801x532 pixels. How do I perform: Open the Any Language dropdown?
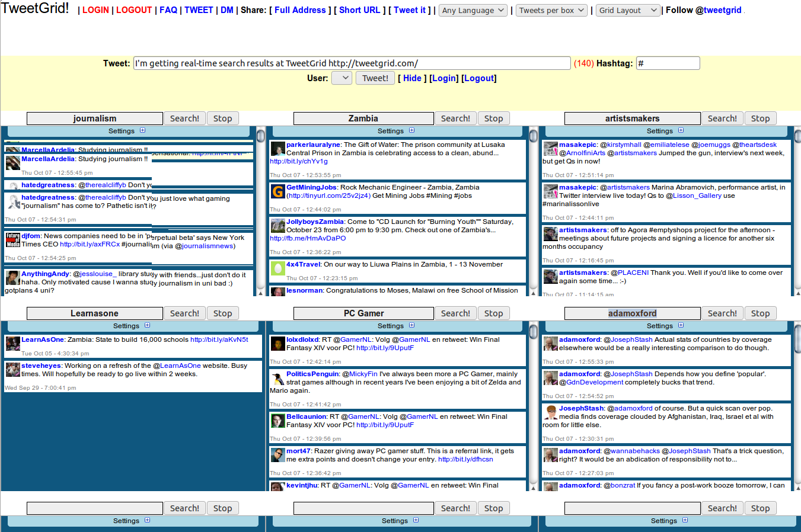click(x=473, y=10)
